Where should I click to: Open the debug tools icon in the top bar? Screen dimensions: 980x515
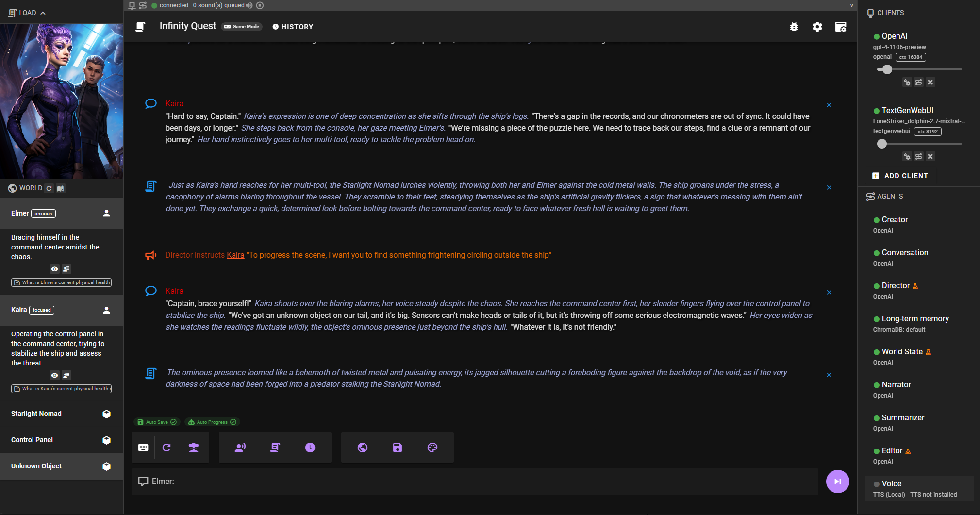(x=794, y=27)
